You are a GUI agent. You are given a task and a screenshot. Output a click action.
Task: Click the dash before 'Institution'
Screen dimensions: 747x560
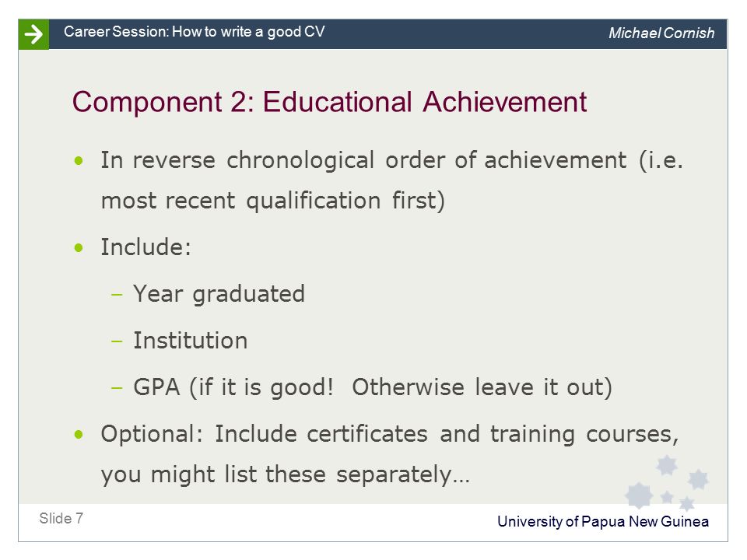pos(117,341)
